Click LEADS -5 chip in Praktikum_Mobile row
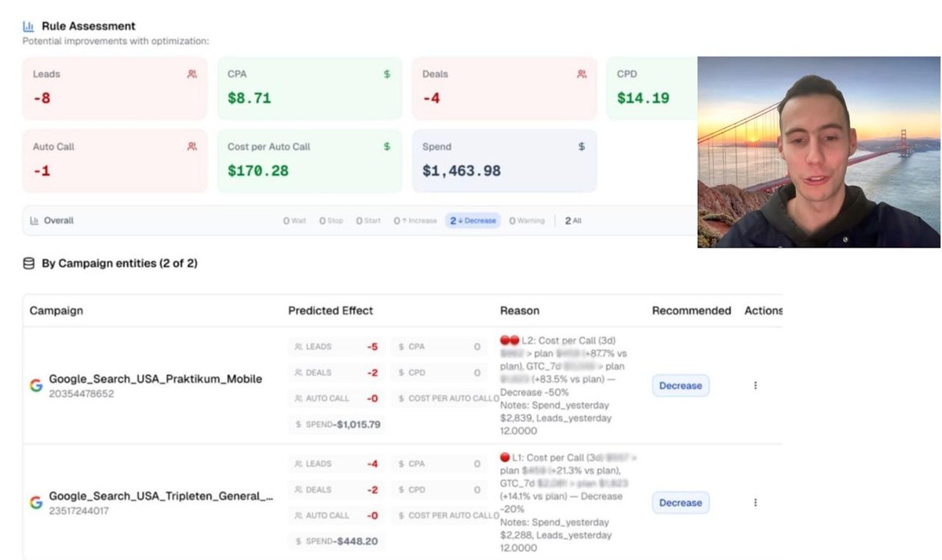This screenshot has width=942, height=560. click(336, 347)
